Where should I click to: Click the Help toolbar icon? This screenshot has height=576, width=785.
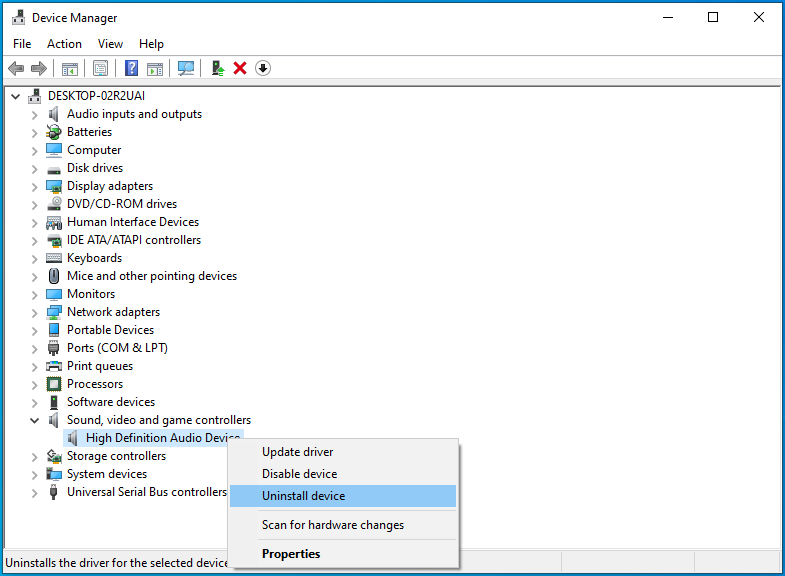pos(131,68)
